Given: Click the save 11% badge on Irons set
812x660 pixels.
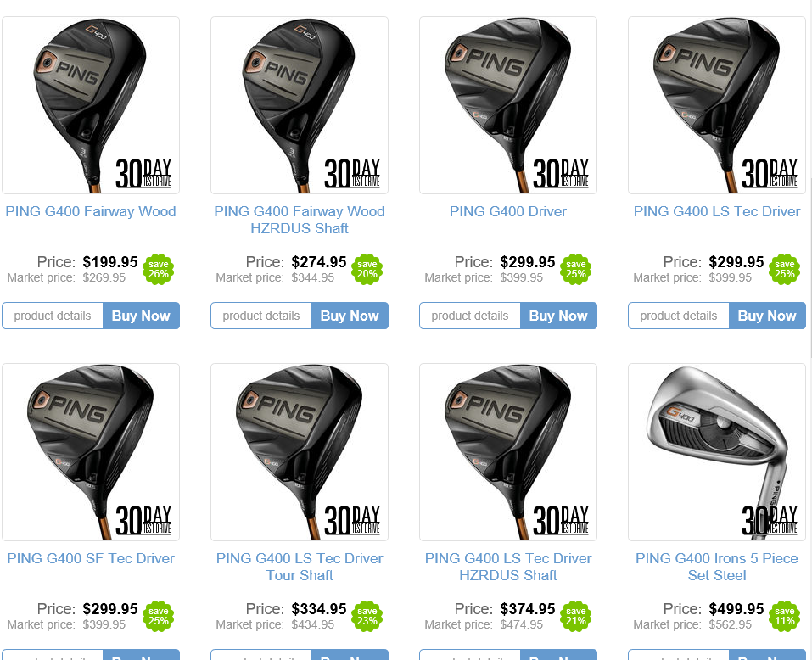Looking at the screenshot, I should point(785,616).
